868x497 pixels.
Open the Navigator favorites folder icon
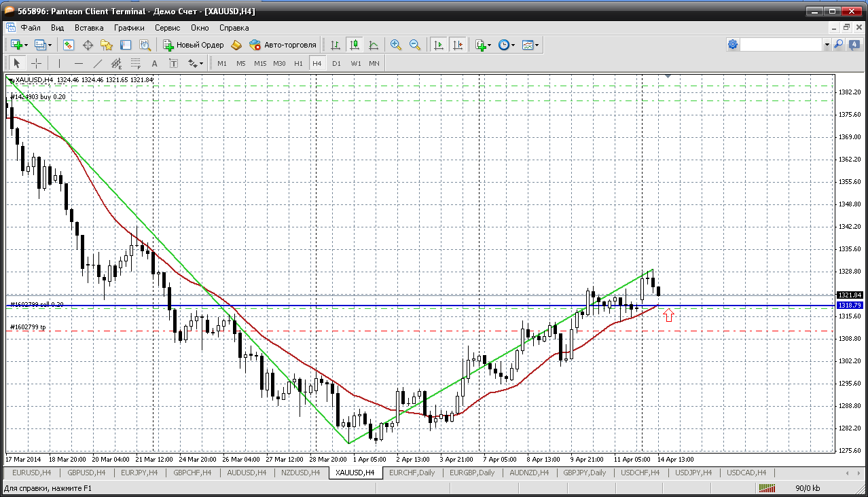pyautogui.click(x=107, y=45)
